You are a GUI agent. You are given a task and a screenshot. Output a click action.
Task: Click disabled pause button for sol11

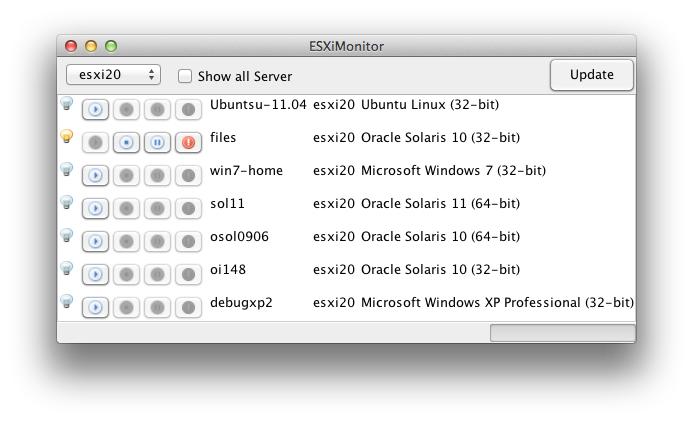(x=157, y=208)
